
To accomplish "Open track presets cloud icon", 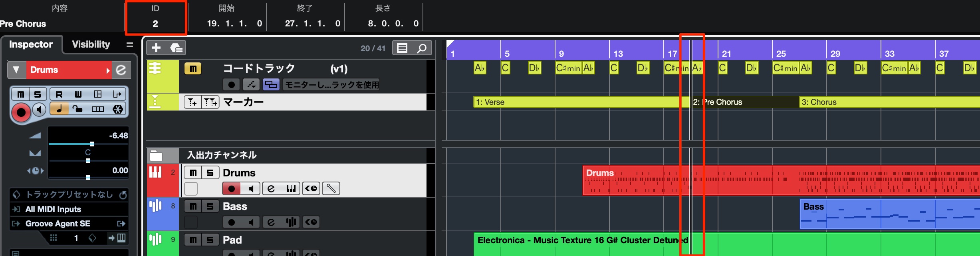I will pos(176,48).
